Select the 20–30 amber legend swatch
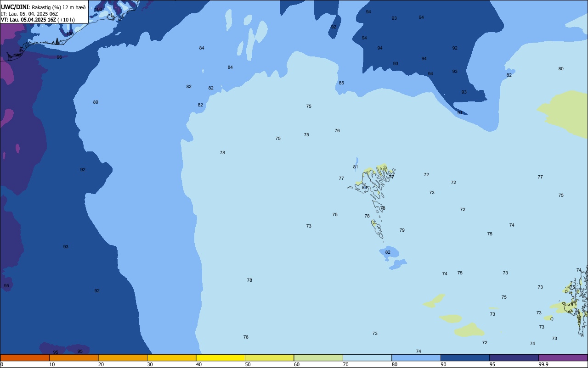This screenshot has width=588, height=368. click(123, 357)
